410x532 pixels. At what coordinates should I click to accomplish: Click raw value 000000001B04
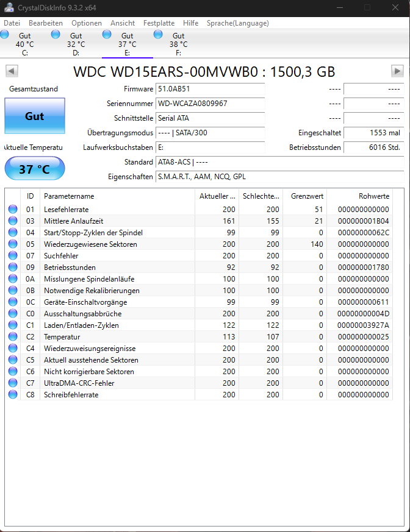363,221
